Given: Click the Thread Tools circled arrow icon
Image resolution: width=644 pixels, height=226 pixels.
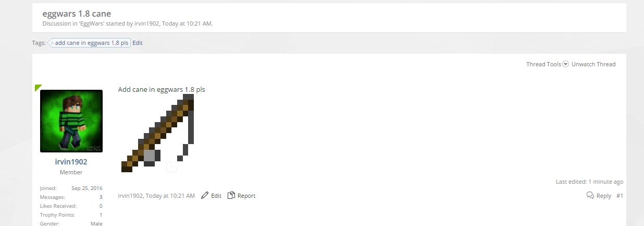Looking at the screenshot, I should click(566, 64).
